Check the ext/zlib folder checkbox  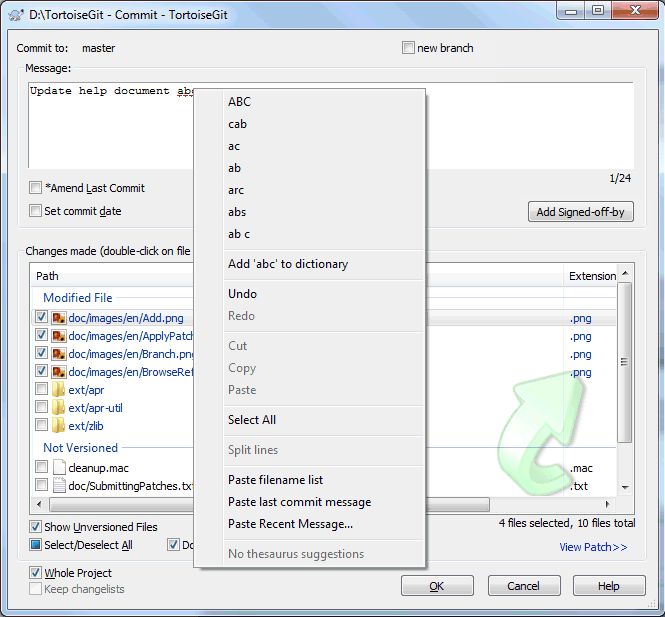[x=41, y=424]
